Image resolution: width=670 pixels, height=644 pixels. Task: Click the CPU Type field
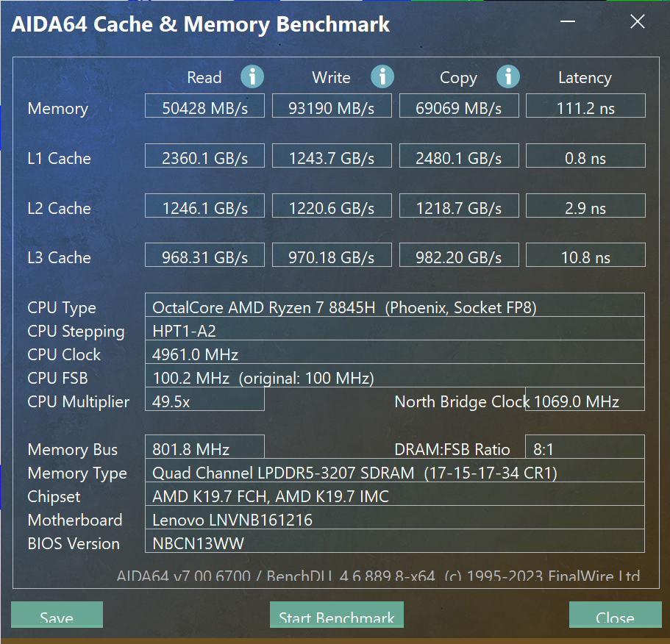pyautogui.click(x=394, y=307)
